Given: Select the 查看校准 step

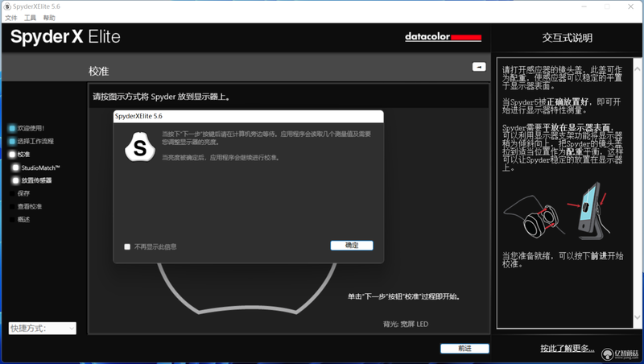Looking at the screenshot, I should pos(30,206).
